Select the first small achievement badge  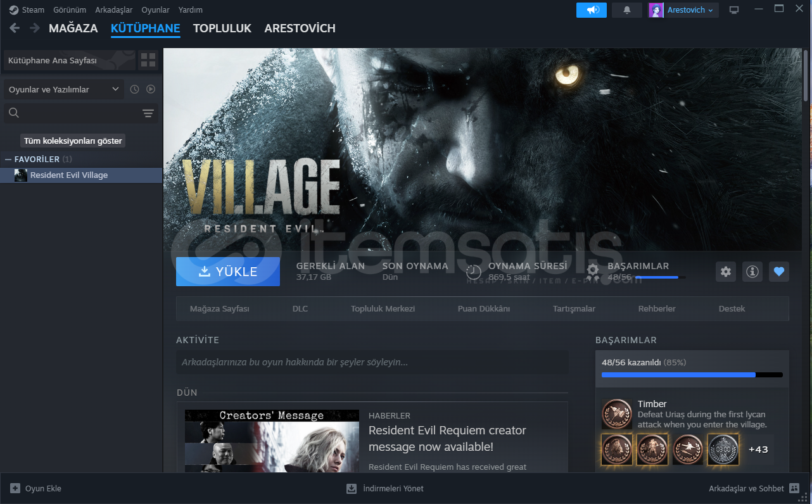tap(617, 450)
